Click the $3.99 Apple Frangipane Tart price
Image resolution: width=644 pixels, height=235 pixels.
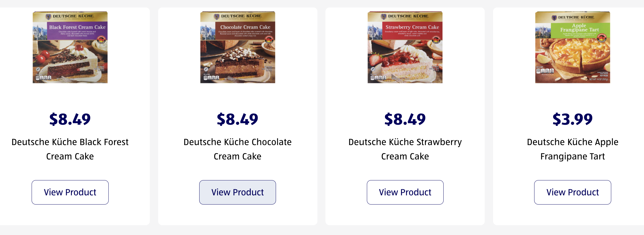coord(573,119)
